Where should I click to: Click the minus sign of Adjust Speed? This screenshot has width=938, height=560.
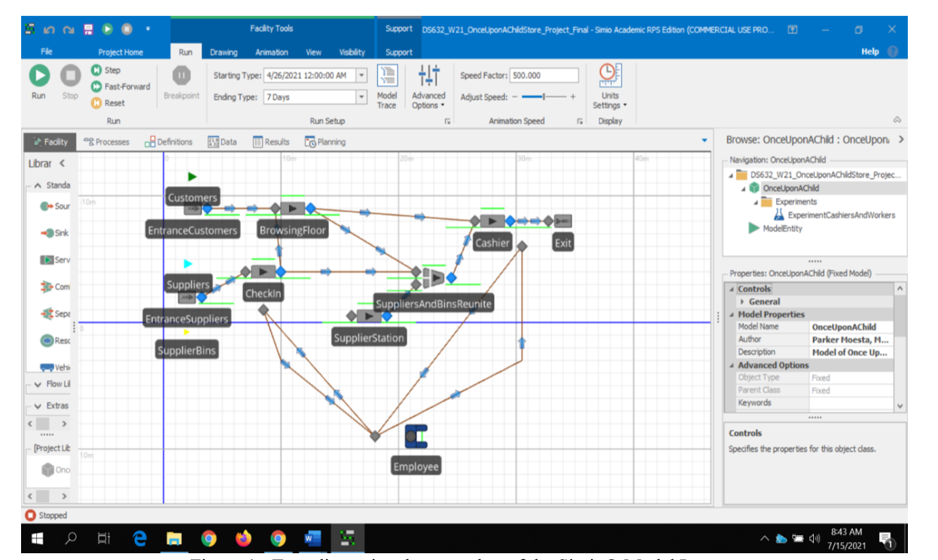tap(516, 96)
